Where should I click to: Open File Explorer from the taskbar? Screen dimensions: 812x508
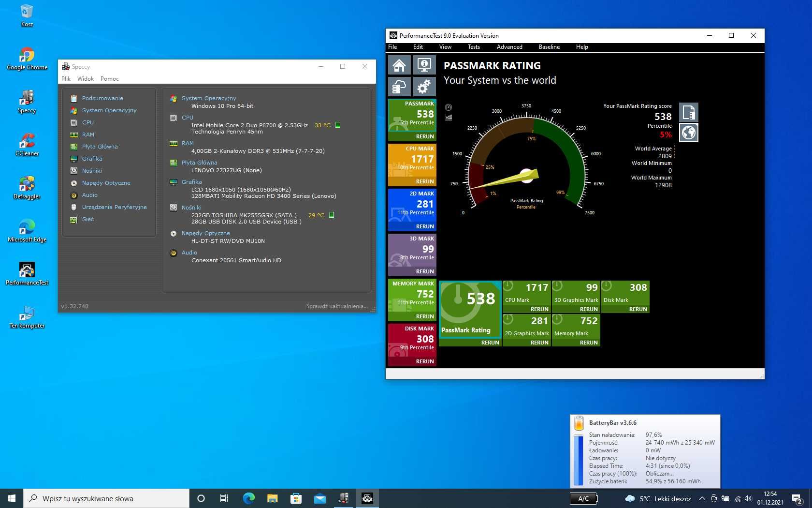pos(272,498)
